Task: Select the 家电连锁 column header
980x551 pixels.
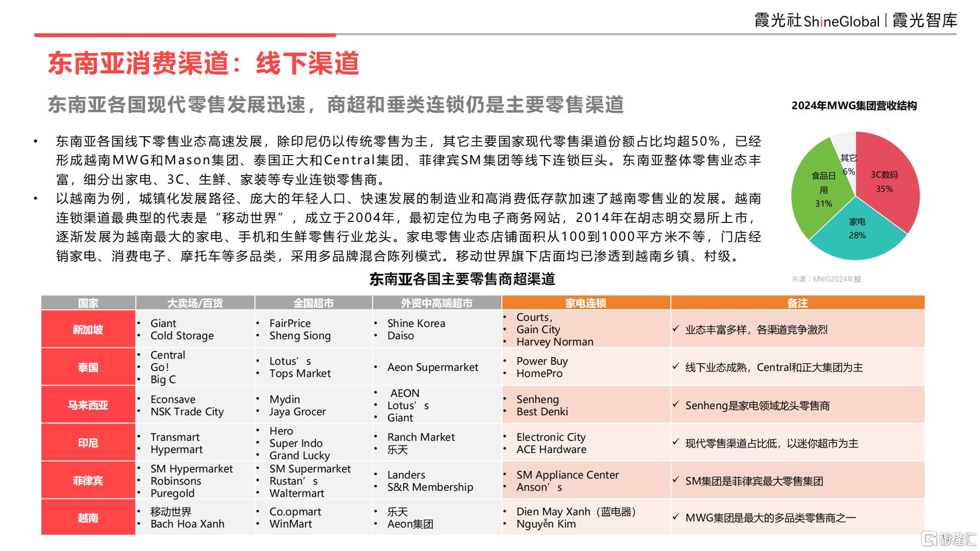Action: click(x=585, y=302)
